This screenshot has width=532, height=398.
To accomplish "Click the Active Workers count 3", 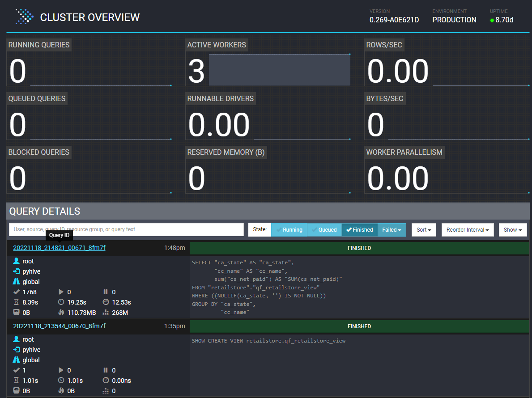I will pyautogui.click(x=196, y=71).
